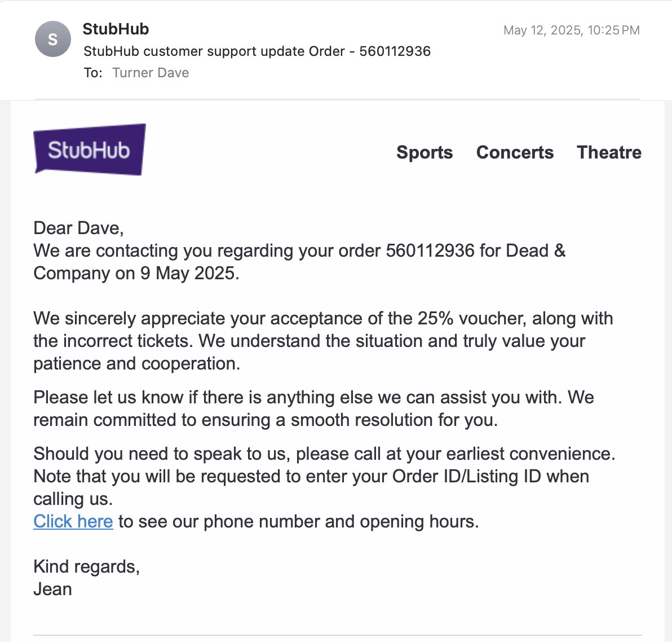This screenshot has height=642, width=672.
Task: Go to the Theatre navigation link
Action: pos(609,152)
